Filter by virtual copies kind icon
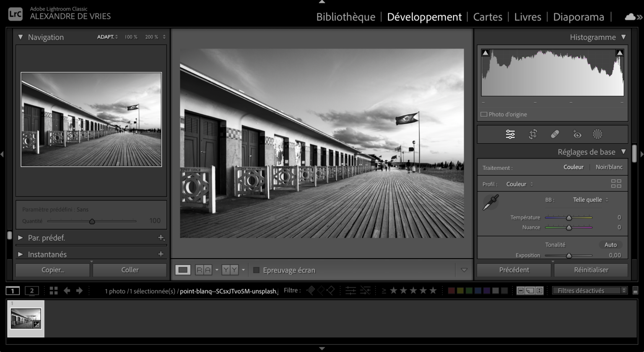Image resolution: width=644 pixels, height=352 pixels. [530, 290]
